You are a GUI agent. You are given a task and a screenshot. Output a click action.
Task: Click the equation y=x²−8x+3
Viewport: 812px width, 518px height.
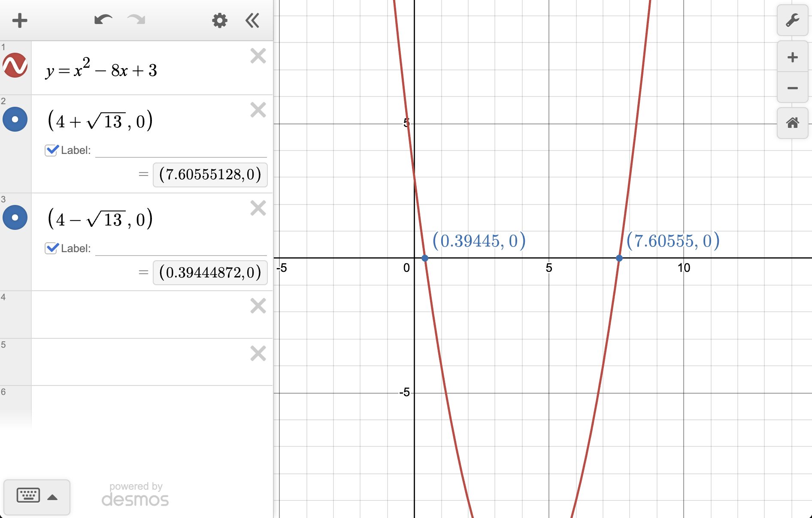pyautogui.click(x=102, y=69)
